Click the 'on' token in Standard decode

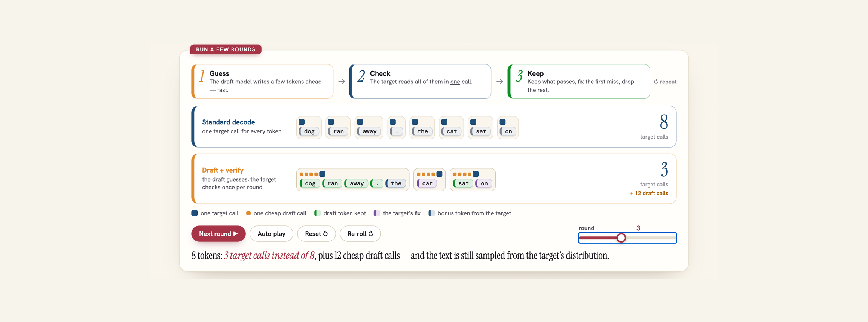(508, 131)
